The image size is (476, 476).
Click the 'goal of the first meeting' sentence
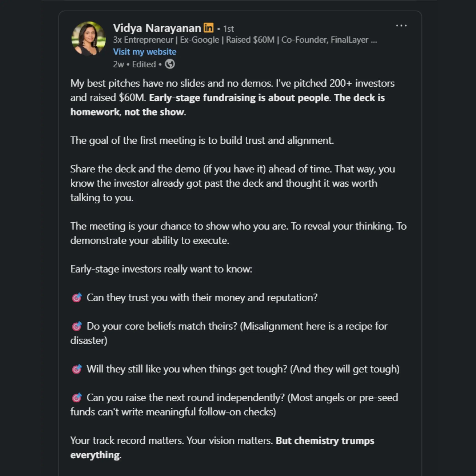tap(202, 140)
